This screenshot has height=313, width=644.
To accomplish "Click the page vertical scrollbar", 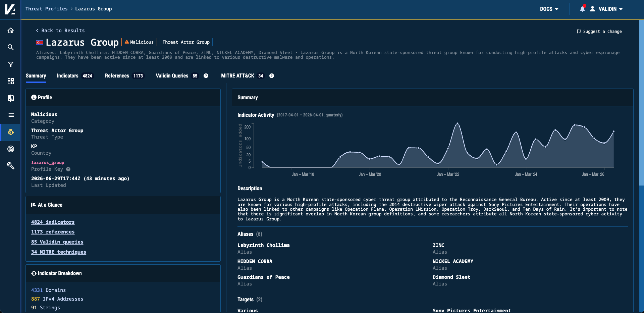I will click(642, 102).
